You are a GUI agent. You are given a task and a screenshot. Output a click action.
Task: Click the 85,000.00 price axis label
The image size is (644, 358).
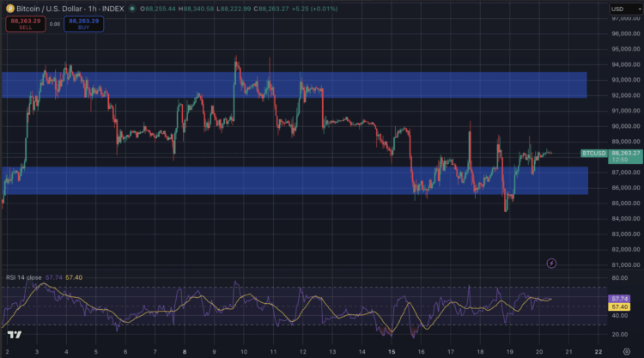tap(626, 203)
